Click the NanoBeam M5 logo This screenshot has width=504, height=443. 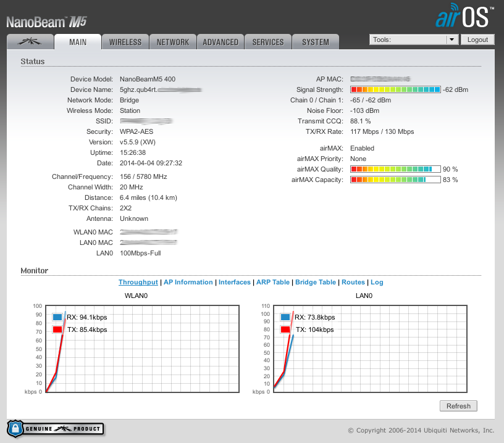coord(46,22)
